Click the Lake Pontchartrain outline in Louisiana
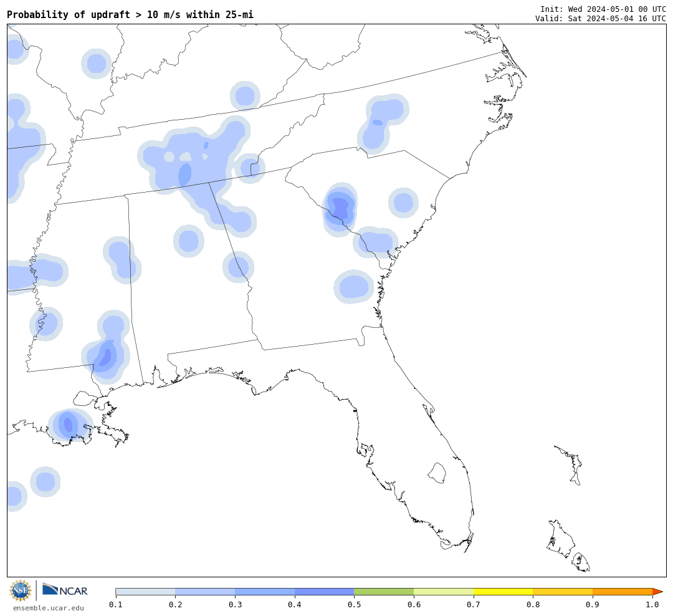This screenshot has width=673, height=616. (85, 398)
